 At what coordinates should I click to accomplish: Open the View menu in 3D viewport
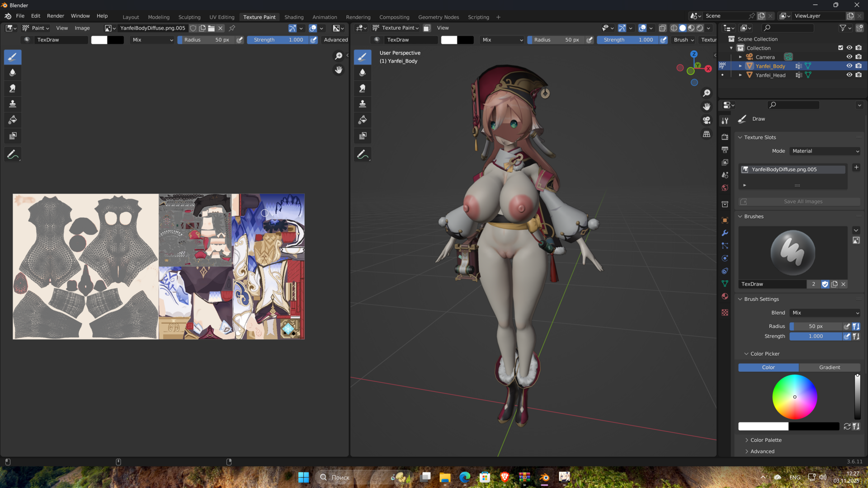pyautogui.click(x=443, y=28)
